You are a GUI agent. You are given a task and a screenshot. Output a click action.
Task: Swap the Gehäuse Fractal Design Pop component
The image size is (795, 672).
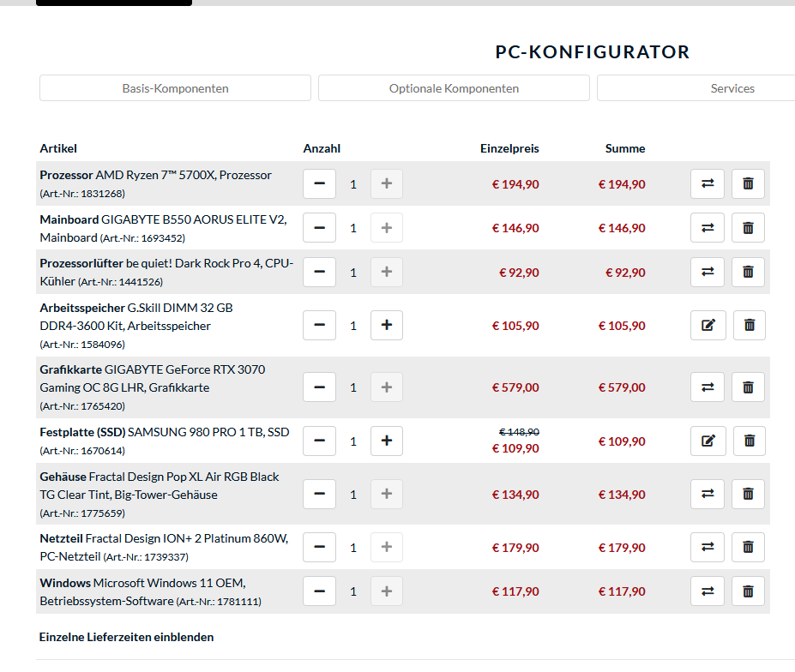[x=708, y=494]
